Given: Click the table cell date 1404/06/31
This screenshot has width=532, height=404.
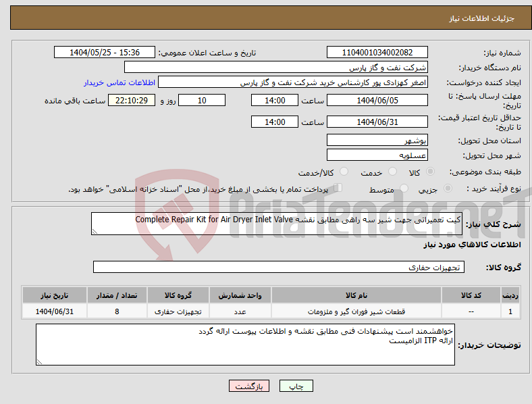Looking at the screenshot, I should (54, 311).
